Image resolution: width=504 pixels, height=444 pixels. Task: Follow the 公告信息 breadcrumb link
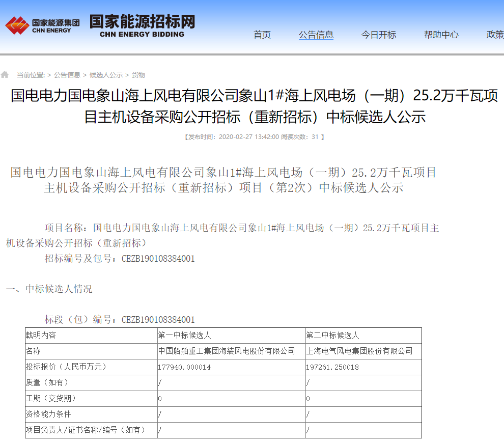67,75
